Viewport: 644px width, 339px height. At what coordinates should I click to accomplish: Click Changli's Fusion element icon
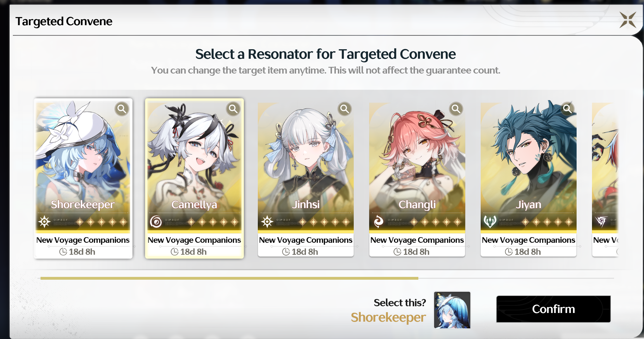379,222
